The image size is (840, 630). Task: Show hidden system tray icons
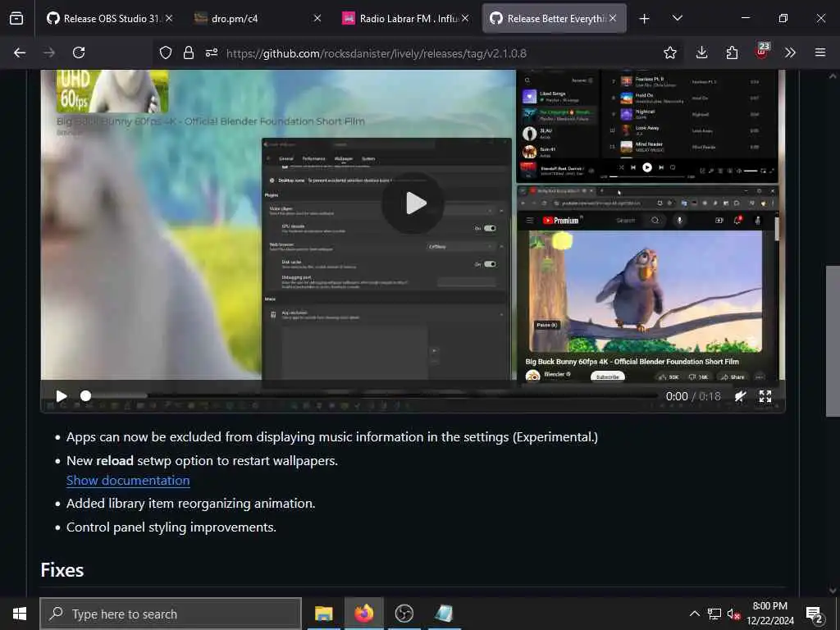point(694,614)
